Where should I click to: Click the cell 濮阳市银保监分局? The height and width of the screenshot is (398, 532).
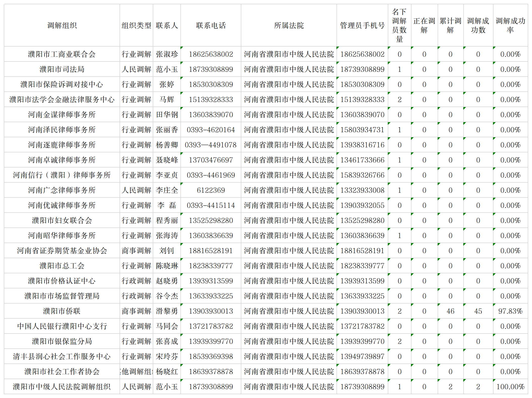point(62,341)
